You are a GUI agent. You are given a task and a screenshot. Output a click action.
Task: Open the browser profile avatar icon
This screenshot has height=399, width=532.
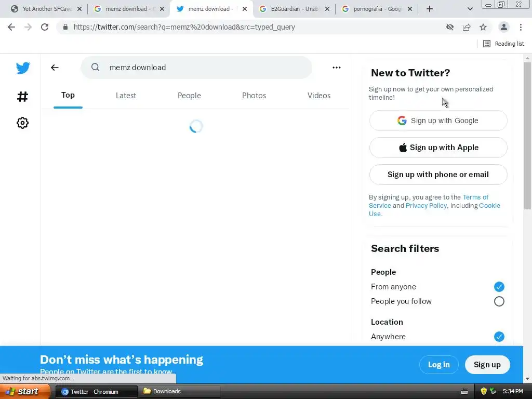point(504,27)
